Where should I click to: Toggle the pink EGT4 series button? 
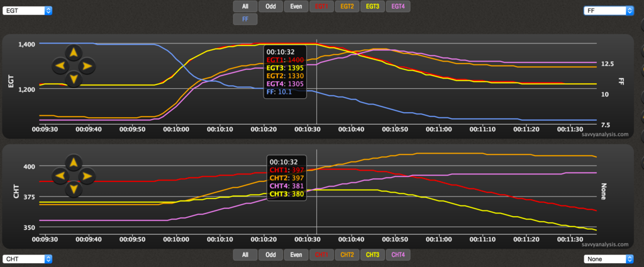coord(398,6)
